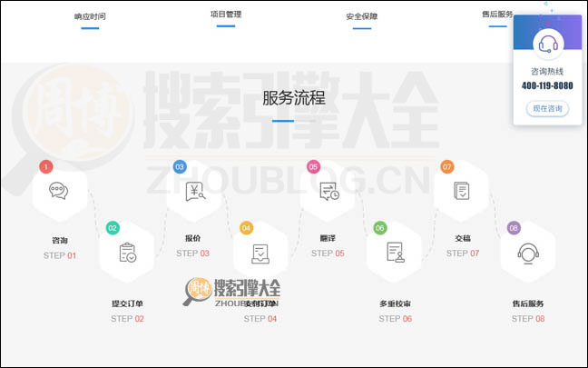Click the STEP 07 text
The image size is (588, 368).
tap(463, 254)
